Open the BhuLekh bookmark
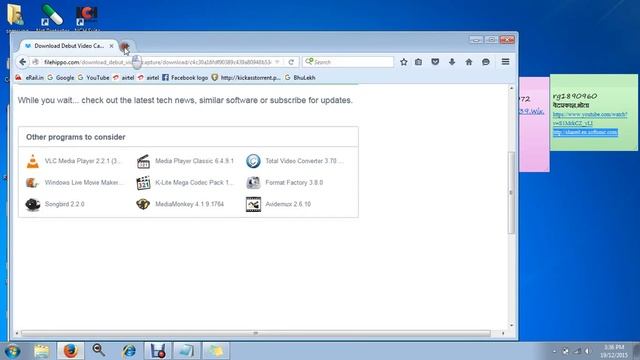The image size is (640, 360). 300,78
